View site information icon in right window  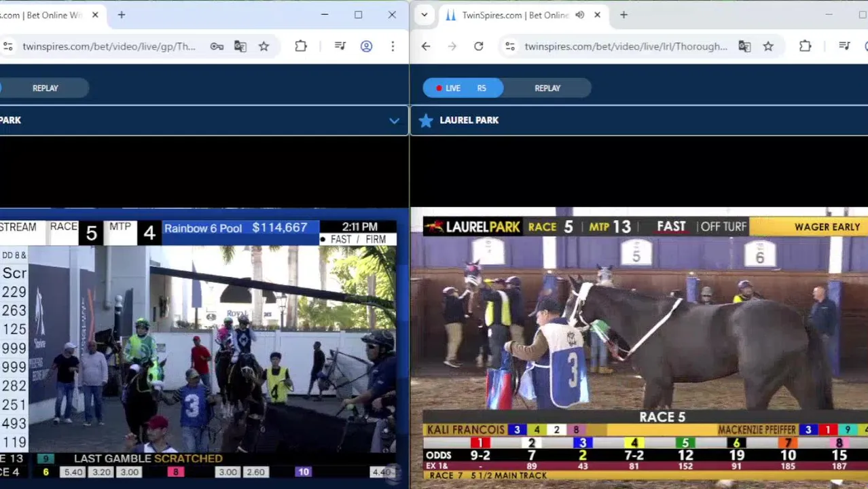click(509, 46)
